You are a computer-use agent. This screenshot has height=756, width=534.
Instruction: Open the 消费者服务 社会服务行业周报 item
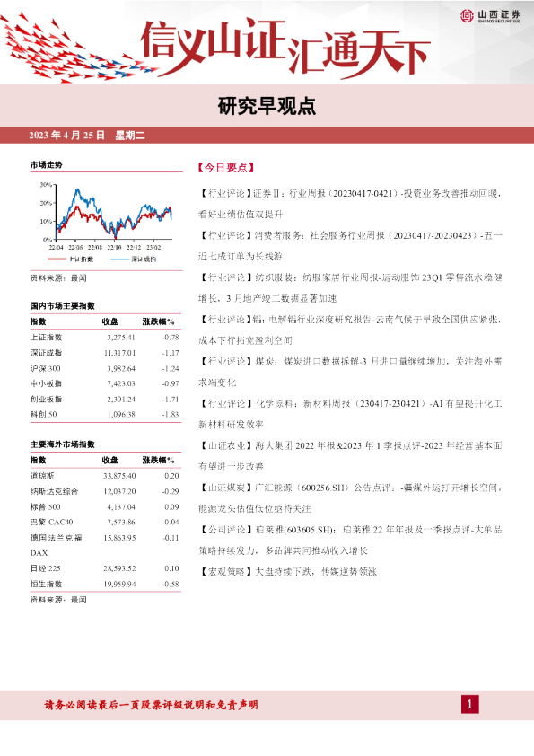350,246
